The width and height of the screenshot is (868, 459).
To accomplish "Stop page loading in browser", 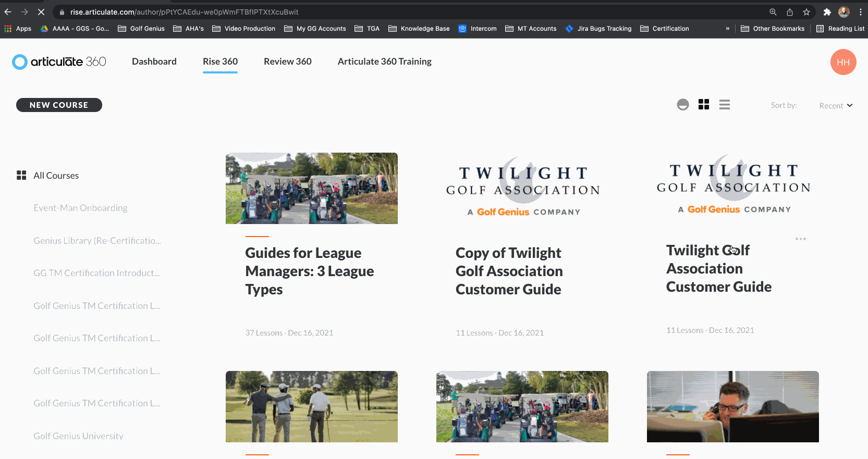I will tap(41, 11).
